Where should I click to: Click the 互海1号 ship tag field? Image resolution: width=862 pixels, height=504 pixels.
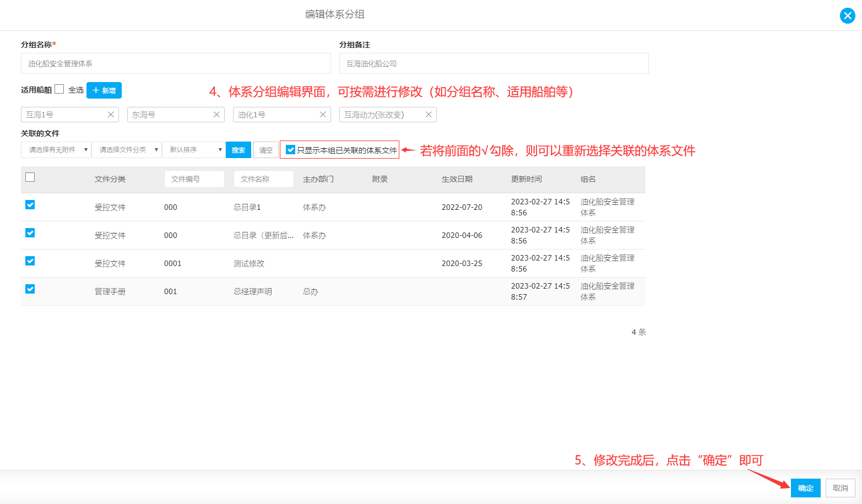pyautogui.click(x=70, y=115)
